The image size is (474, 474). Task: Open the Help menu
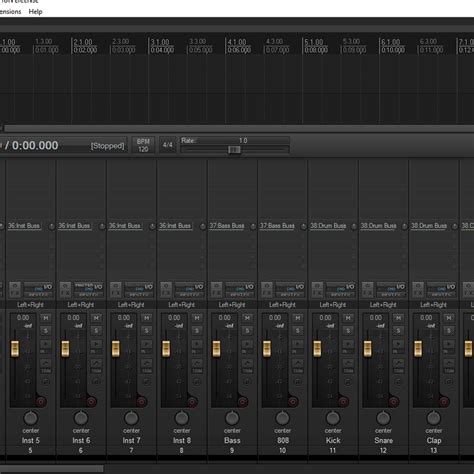[35, 12]
